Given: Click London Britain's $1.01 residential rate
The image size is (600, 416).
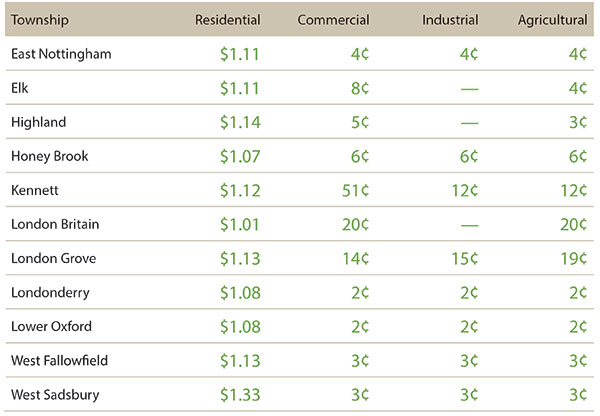Looking at the screenshot, I should coord(240,225).
